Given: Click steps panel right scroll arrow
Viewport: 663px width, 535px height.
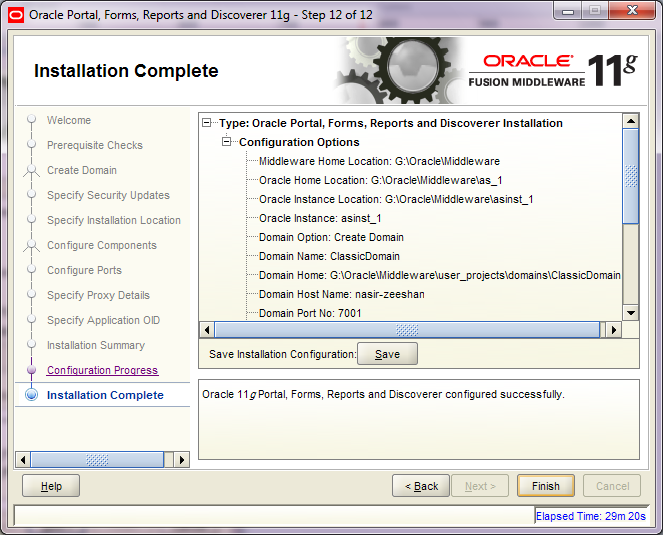Looking at the screenshot, I should tap(182, 460).
